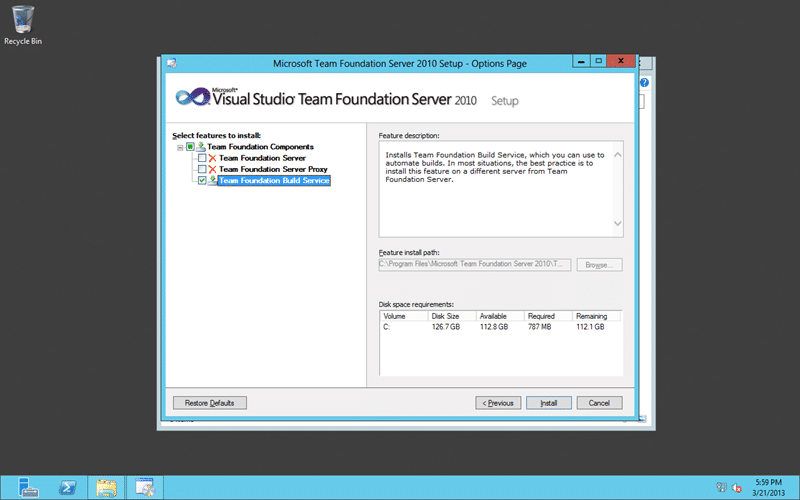Screen dimensions: 800x500
Task: Collapse the Team Foundation Components tree node
Action: coord(180,147)
